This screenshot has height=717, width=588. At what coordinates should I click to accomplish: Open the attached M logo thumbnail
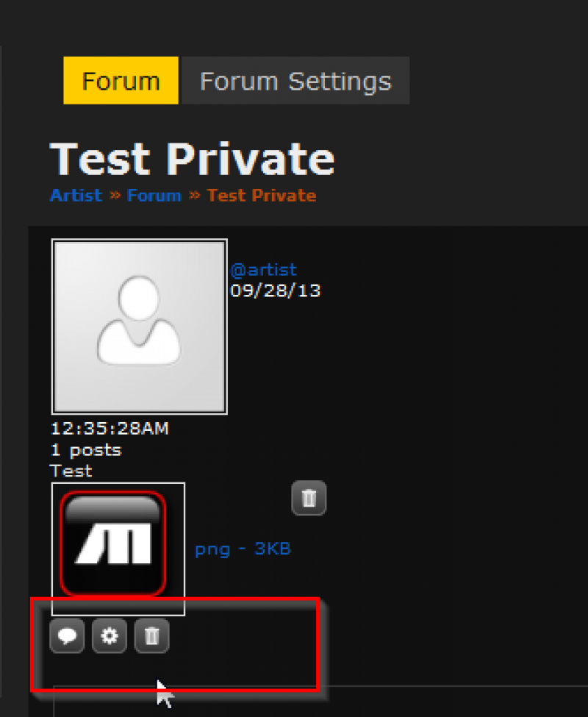click(118, 549)
